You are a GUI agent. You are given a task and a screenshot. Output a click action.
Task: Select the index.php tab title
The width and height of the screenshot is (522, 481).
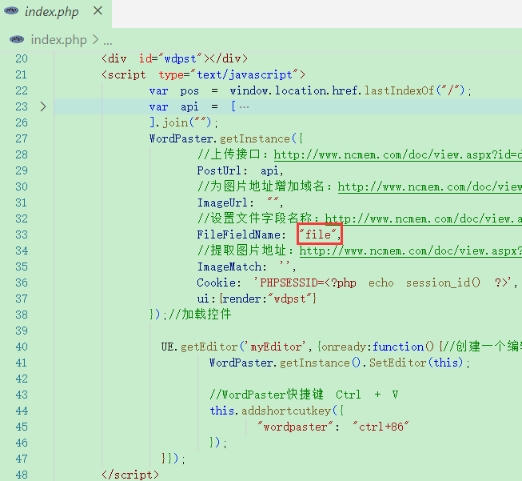pos(52,12)
